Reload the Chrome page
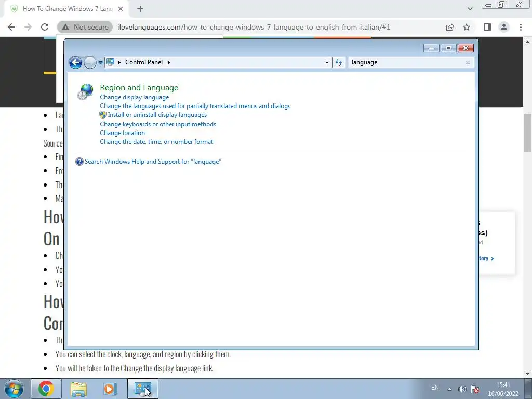 tap(45, 27)
